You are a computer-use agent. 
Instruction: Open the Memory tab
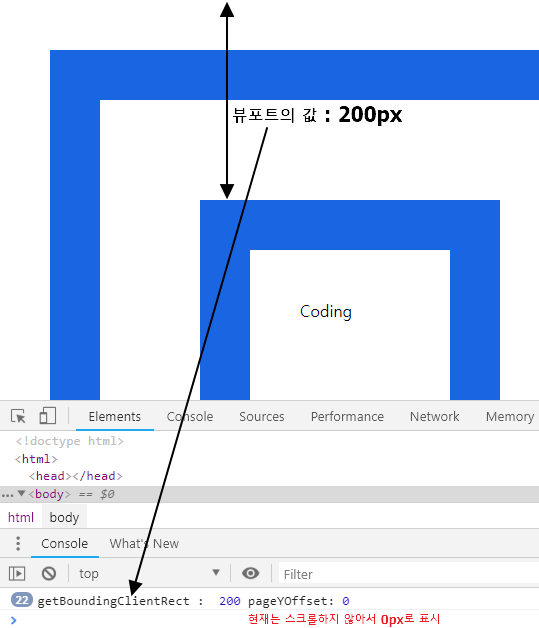click(510, 417)
